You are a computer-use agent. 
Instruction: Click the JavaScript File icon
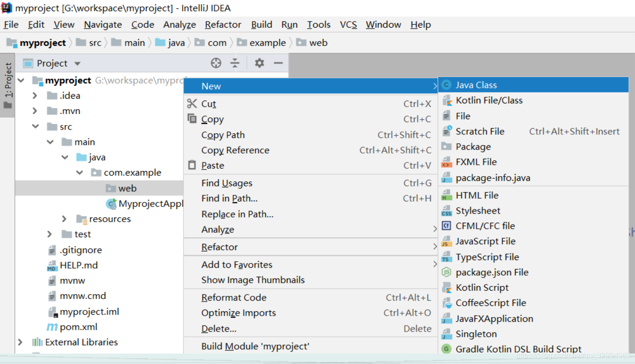tap(447, 241)
